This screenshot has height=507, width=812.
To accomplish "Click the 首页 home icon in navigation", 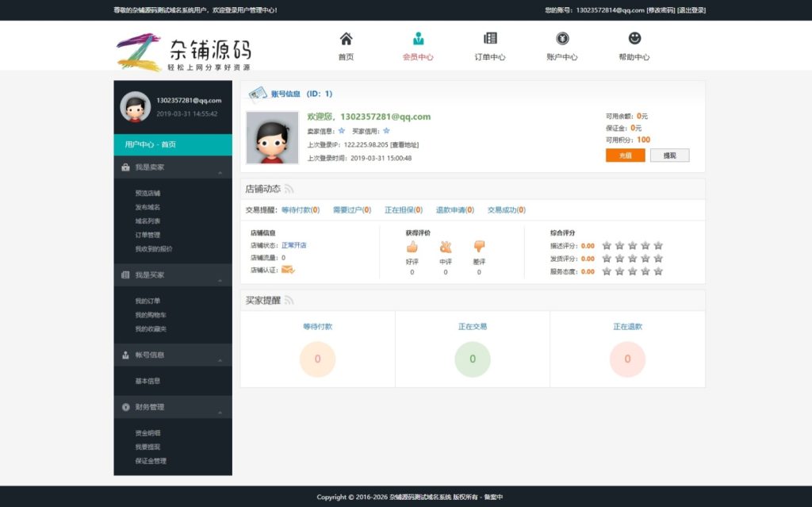I will pyautogui.click(x=346, y=39).
